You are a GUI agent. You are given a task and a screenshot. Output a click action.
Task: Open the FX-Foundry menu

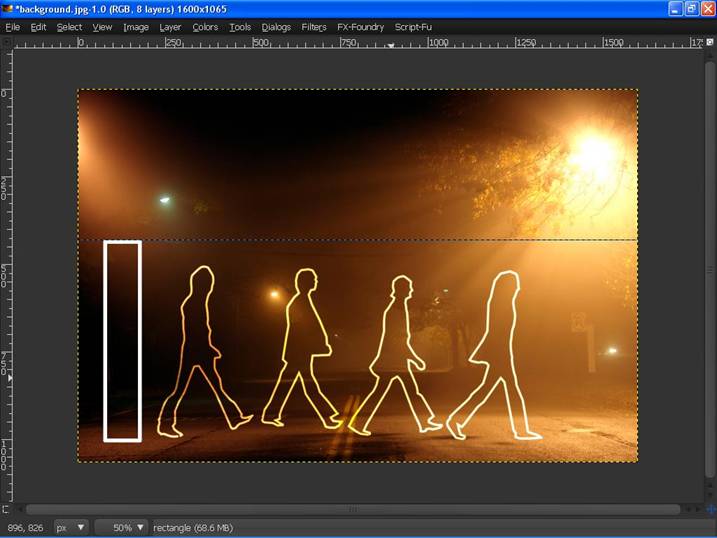pyautogui.click(x=360, y=27)
